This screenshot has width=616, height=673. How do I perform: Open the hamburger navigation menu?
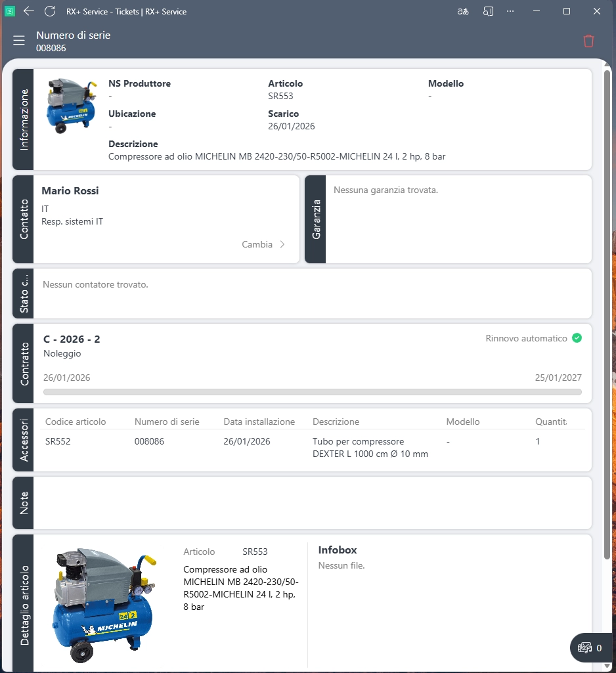point(19,41)
